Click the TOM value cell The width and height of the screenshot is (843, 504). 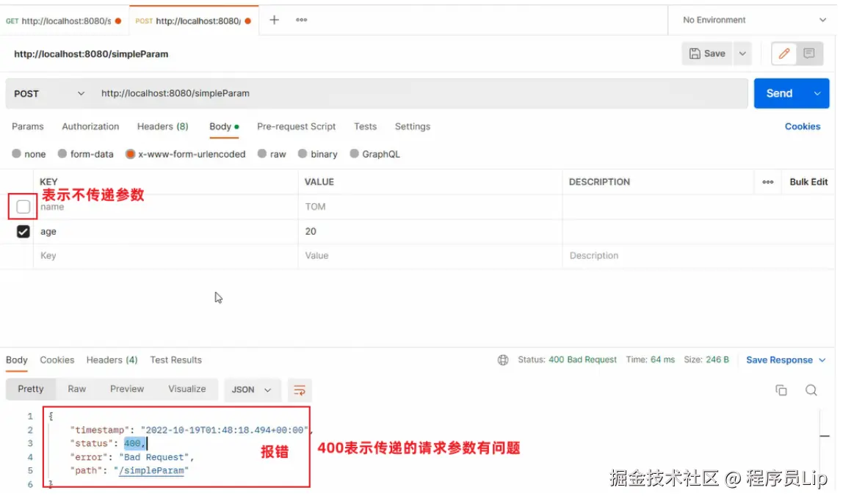pyautogui.click(x=430, y=207)
